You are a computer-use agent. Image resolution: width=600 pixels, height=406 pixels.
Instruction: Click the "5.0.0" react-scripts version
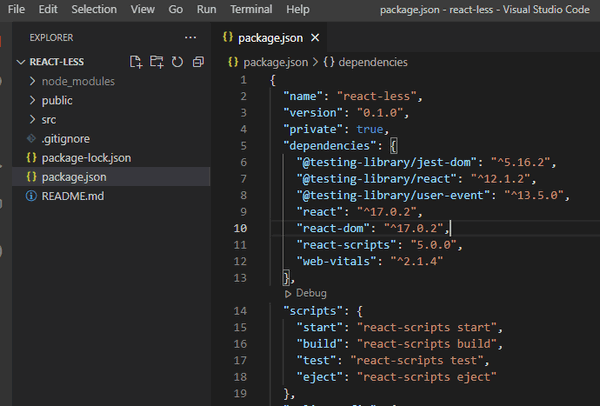point(434,245)
